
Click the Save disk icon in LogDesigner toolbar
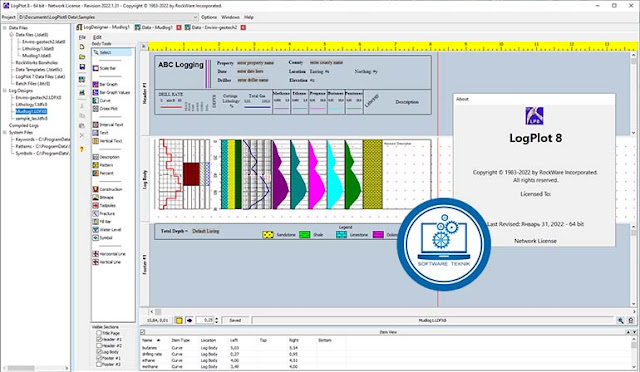click(x=82, y=67)
